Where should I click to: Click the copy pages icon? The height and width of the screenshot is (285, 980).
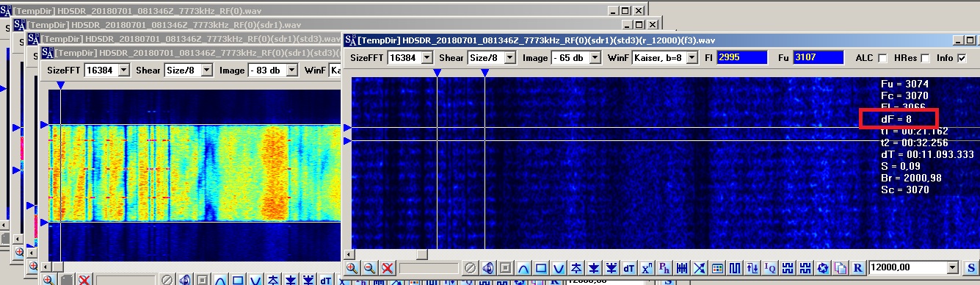[x=840, y=267]
